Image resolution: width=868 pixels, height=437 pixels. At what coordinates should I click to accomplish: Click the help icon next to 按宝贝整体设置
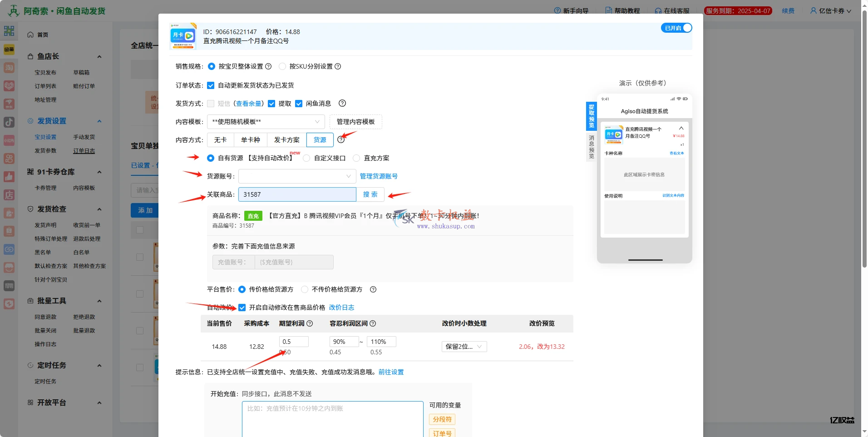tap(268, 66)
